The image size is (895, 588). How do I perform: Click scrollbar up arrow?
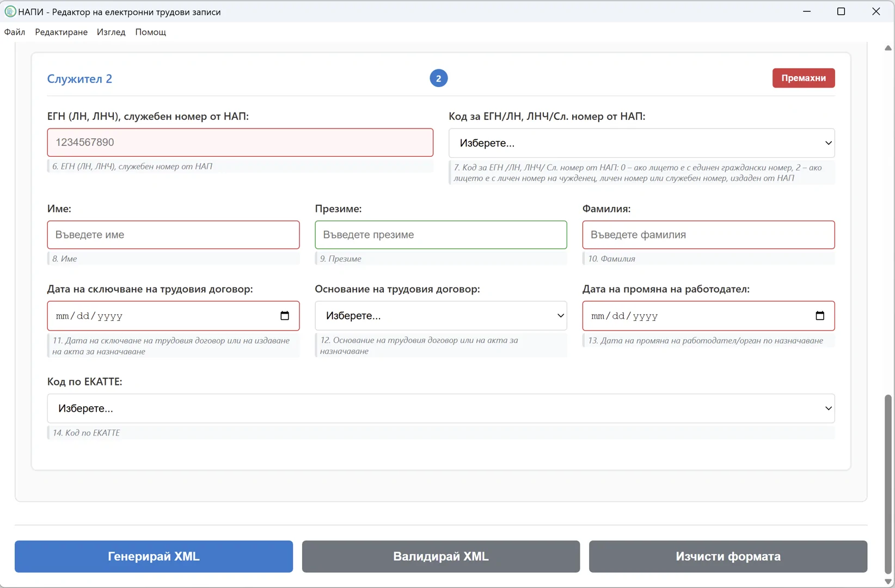(x=888, y=48)
